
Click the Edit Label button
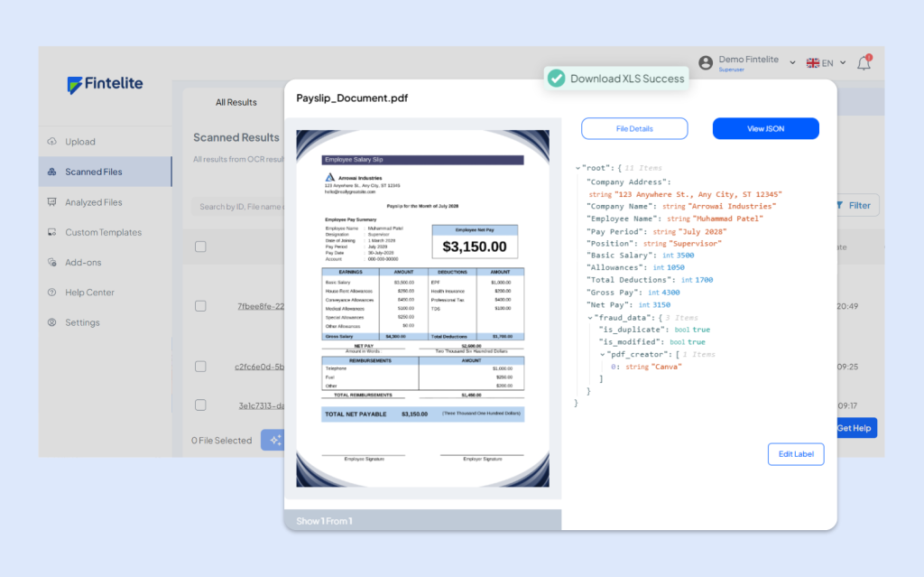[x=796, y=454]
